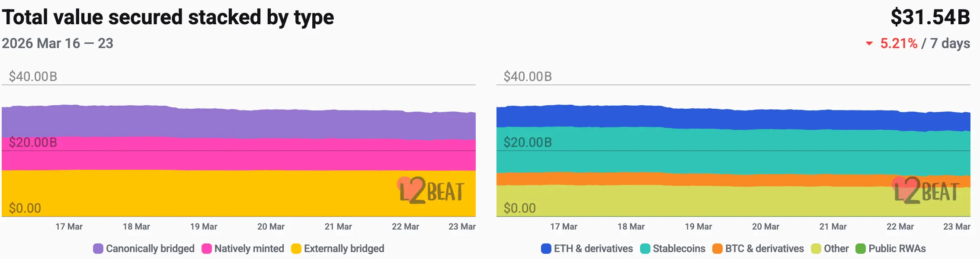Click the red down arrow beside 5.21%
This screenshot has height=259, width=980.
pyautogui.click(x=869, y=44)
